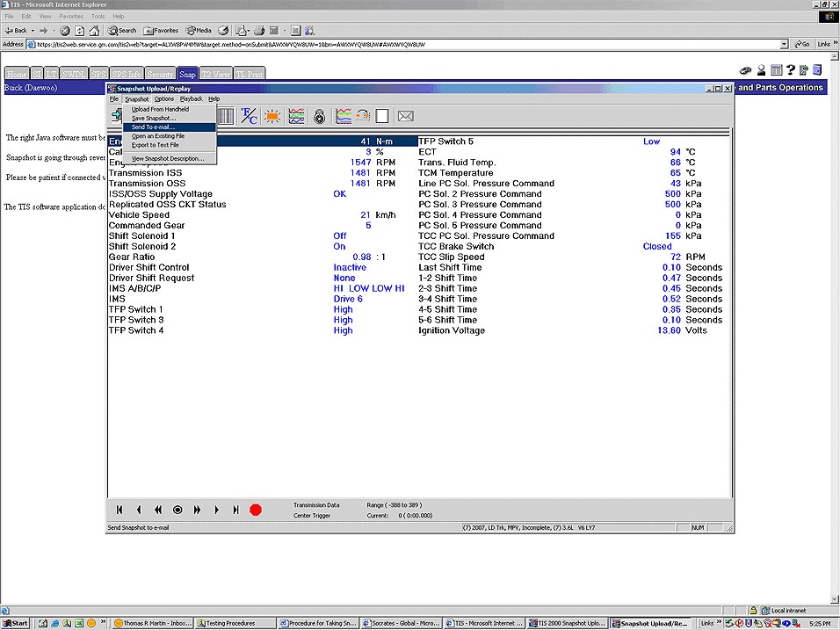Viewport: 840px width, 630px height.
Task: Expand the browser address bar dropdown
Action: pyautogui.click(x=784, y=44)
